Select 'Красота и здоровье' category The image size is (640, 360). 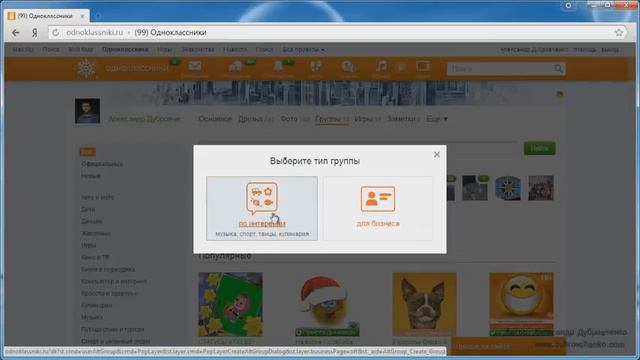109,293
